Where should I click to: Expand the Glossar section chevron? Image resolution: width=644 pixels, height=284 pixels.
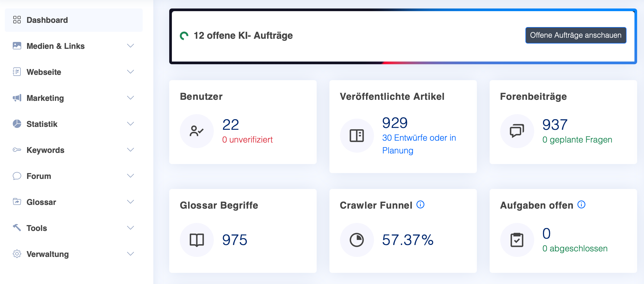130,202
